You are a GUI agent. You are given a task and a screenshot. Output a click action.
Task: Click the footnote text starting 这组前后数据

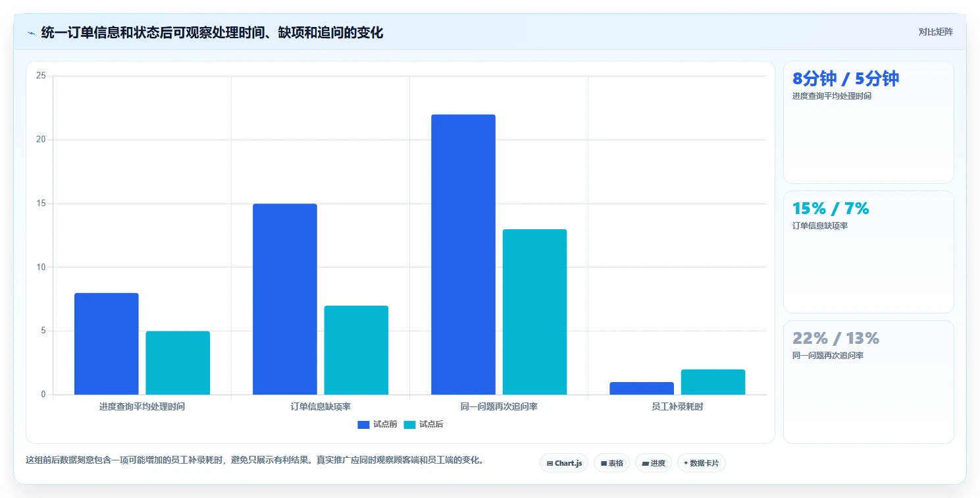[254, 460]
